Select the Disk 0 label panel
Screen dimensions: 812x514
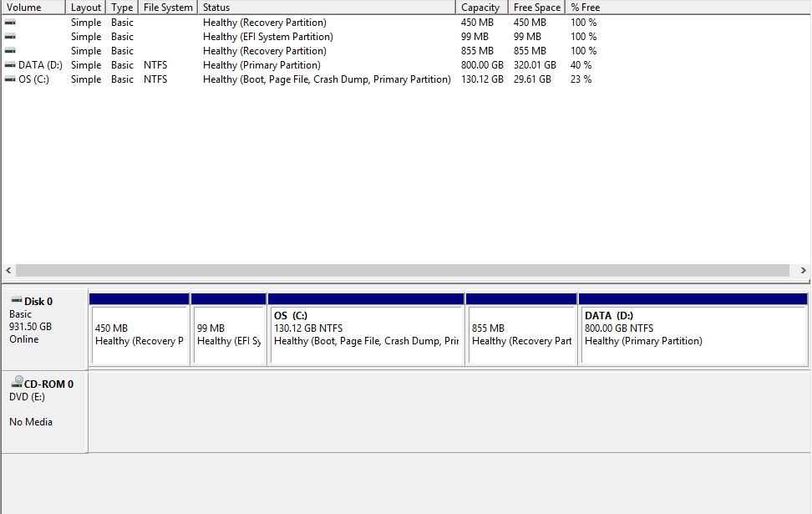tap(45, 328)
